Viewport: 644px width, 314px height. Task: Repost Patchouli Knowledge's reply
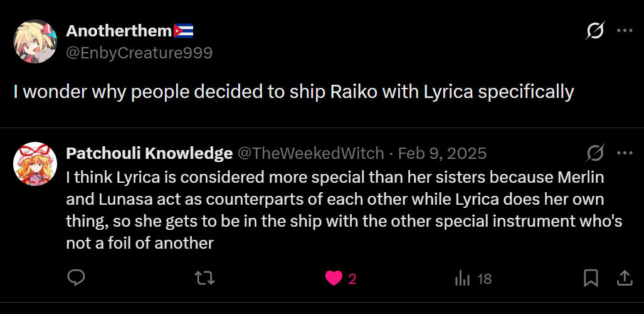pos(204,278)
